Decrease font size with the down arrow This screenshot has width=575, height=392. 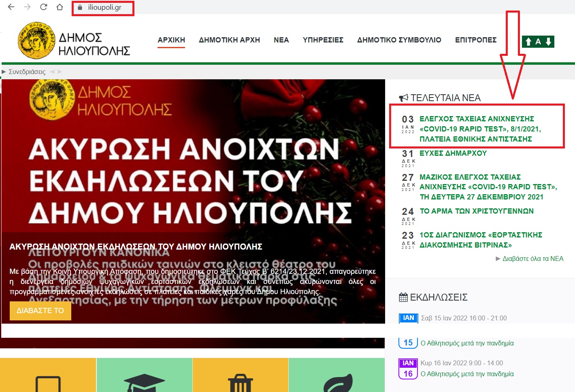coord(548,42)
